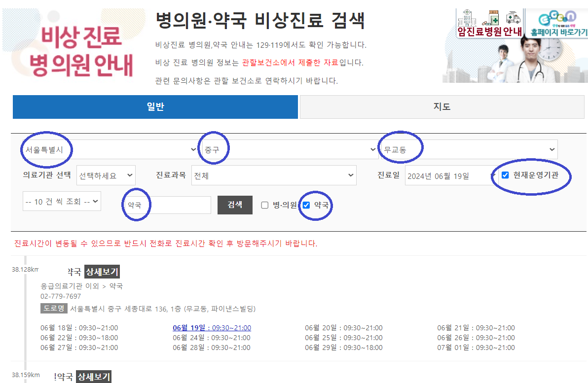Switch to the 지도 tab
588x383 pixels.
[x=442, y=107]
